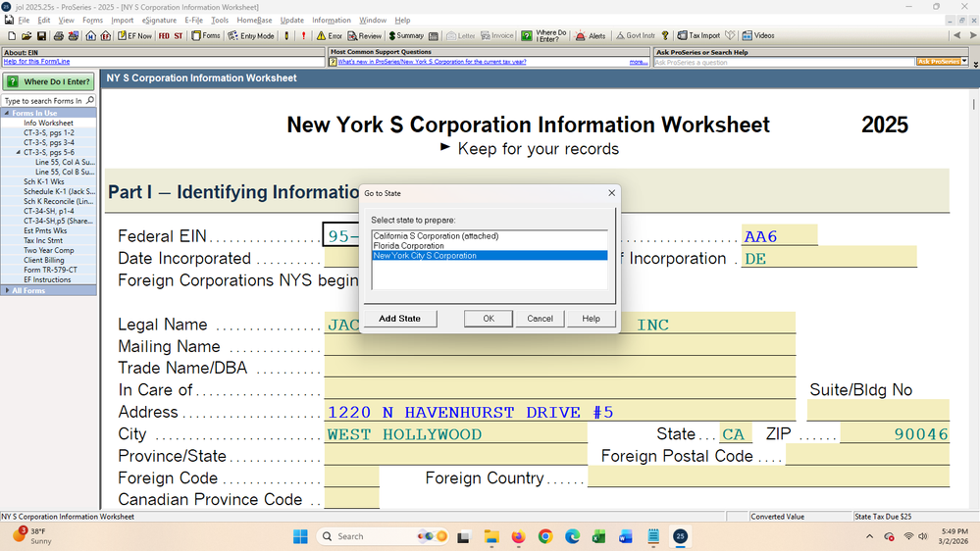Open Review from the toolbar

pyautogui.click(x=364, y=35)
